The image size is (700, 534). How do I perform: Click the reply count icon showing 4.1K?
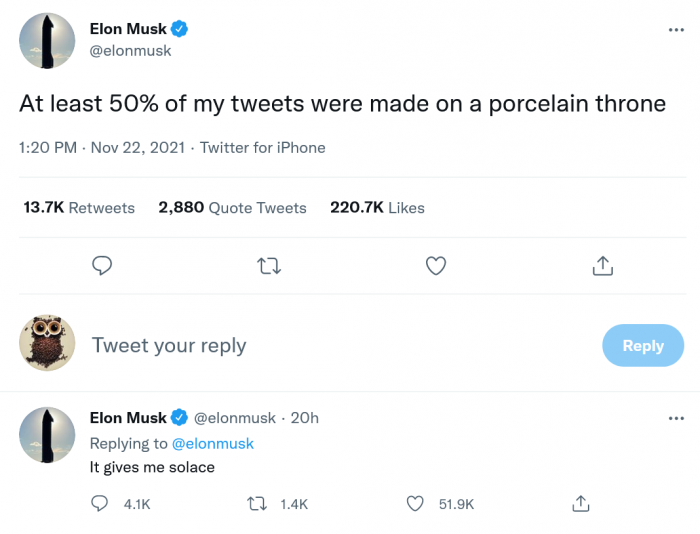pos(100,504)
